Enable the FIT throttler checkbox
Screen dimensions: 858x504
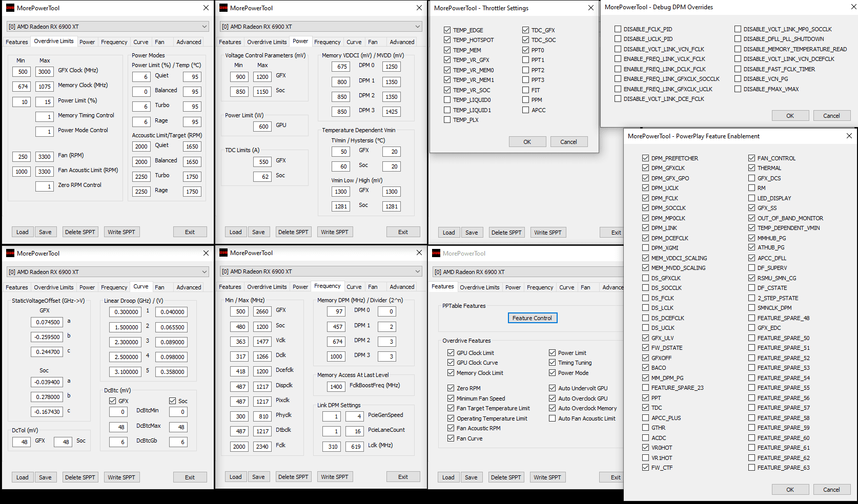pyautogui.click(x=525, y=90)
